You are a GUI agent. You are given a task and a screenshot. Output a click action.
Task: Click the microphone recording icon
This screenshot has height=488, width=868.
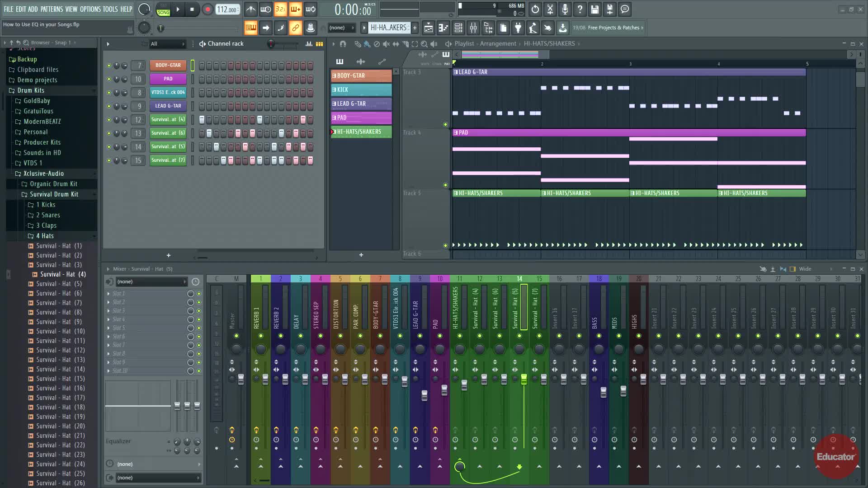coord(565,9)
